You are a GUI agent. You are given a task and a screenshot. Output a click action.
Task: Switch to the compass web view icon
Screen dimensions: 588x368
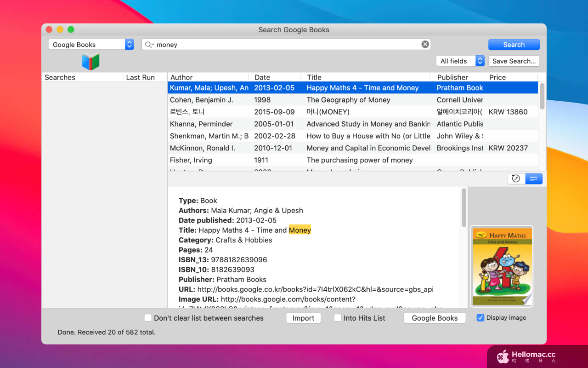(516, 178)
